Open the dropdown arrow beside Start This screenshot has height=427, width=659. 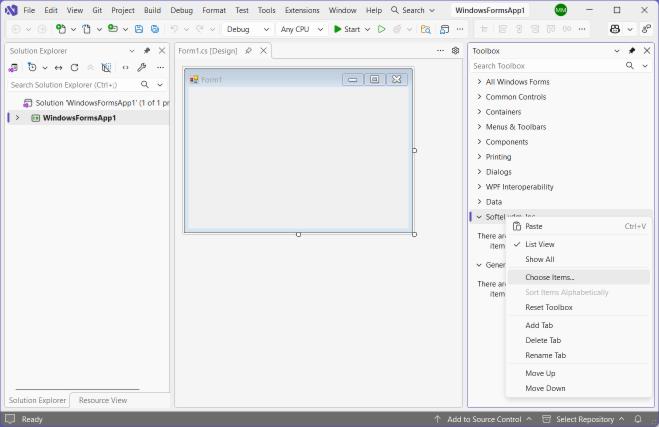pyautogui.click(x=367, y=29)
